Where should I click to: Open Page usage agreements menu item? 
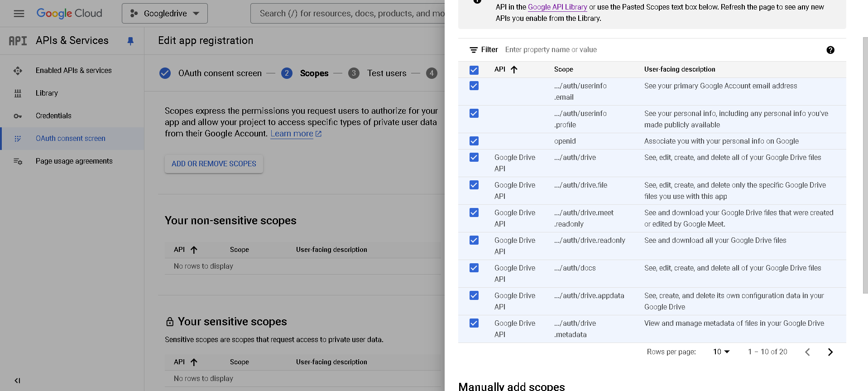(74, 161)
